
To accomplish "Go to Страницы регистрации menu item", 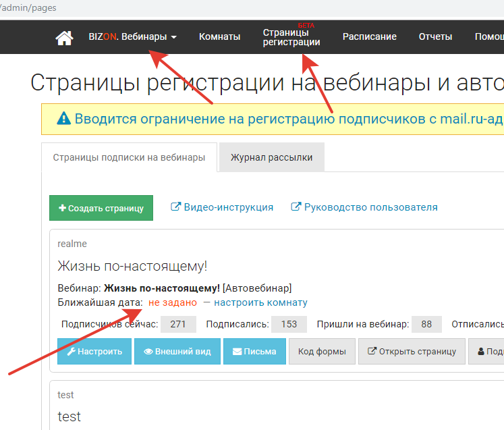I will [291, 37].
